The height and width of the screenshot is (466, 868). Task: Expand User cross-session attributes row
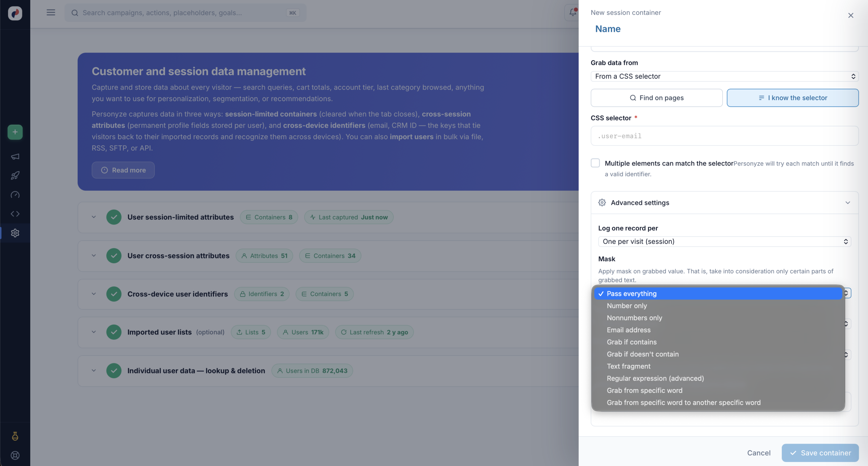pos(94,256)
